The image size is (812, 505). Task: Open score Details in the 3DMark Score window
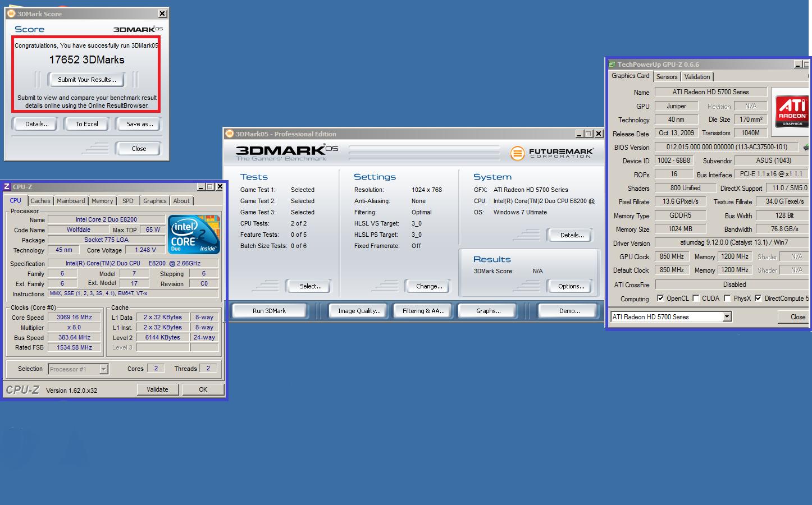tap(37, 124)
